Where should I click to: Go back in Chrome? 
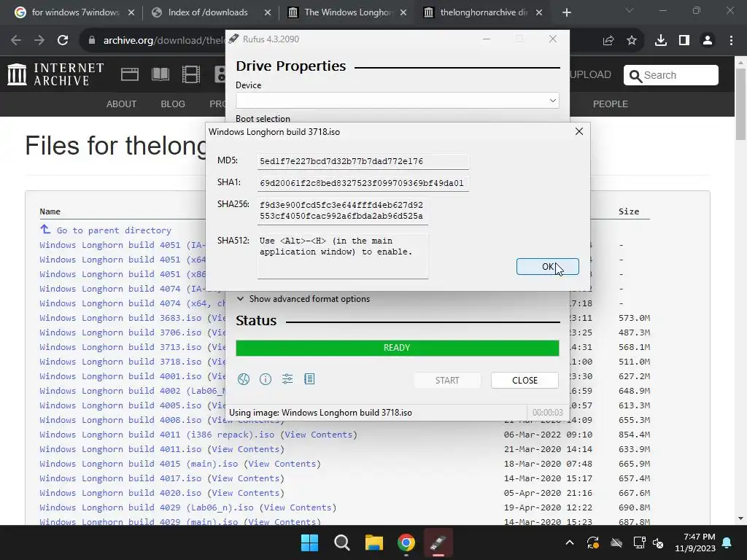click(16, 41)
